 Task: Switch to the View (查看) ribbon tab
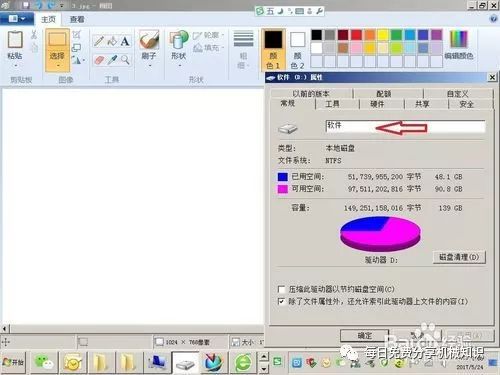pyautogui.click(x=77, y=19)
